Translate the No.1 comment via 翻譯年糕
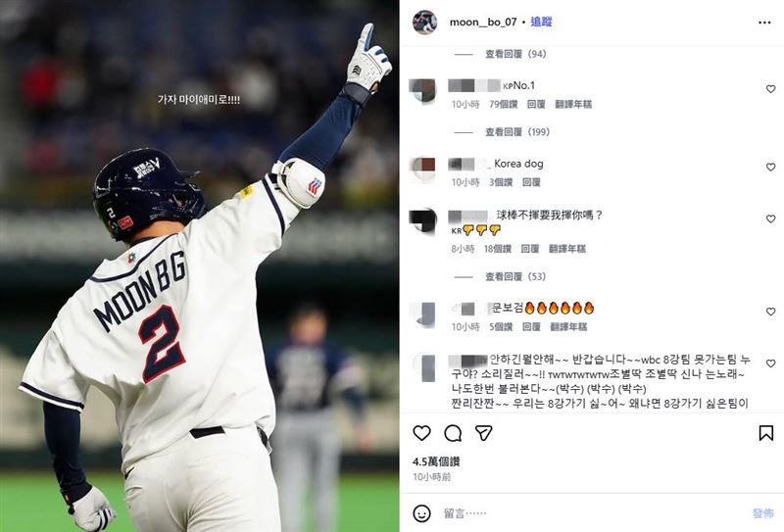 (573, 104)
